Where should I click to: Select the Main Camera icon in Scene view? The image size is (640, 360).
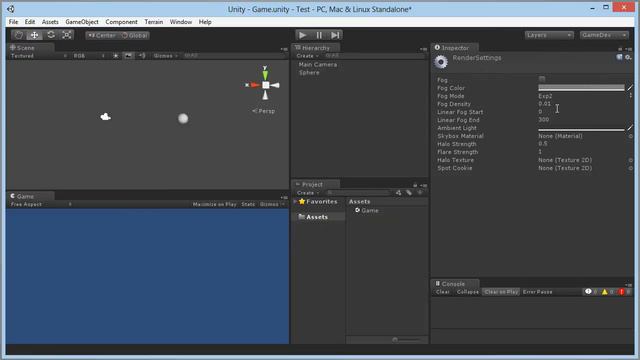105,117
